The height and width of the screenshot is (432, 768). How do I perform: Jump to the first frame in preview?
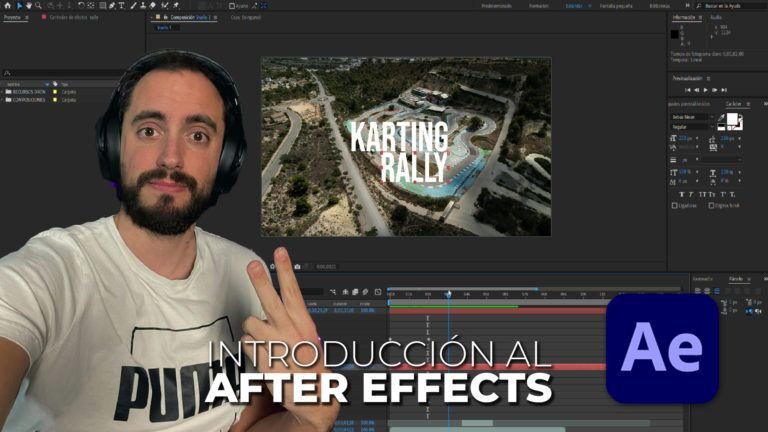click(x=688, y=90)
